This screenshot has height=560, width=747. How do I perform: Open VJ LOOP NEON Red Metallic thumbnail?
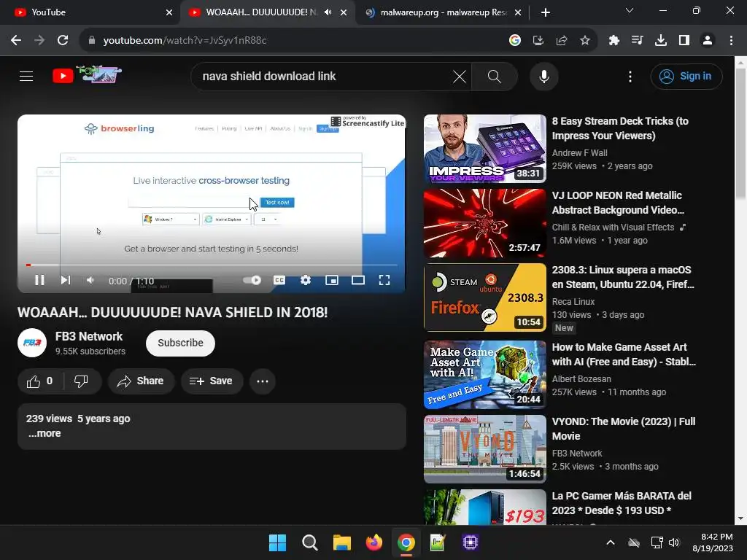click(485, 223)
